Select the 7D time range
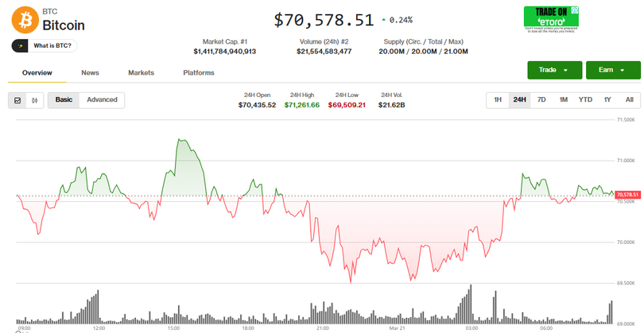The width and height of the screenshot is (644, 333). pyautogui.click(x=541, y=100)
